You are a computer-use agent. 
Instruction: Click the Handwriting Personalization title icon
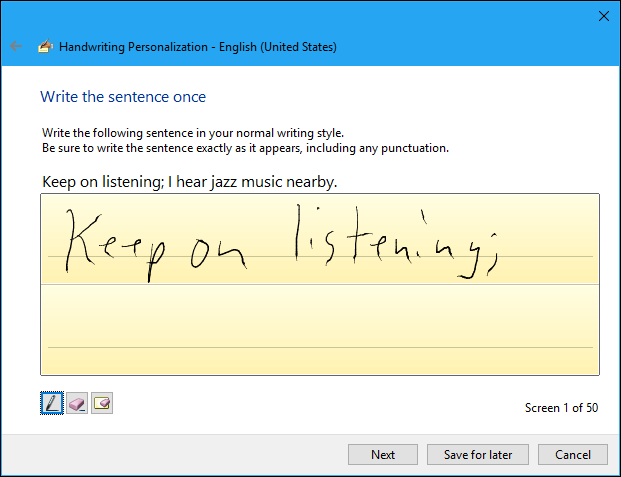coord(46,46)
